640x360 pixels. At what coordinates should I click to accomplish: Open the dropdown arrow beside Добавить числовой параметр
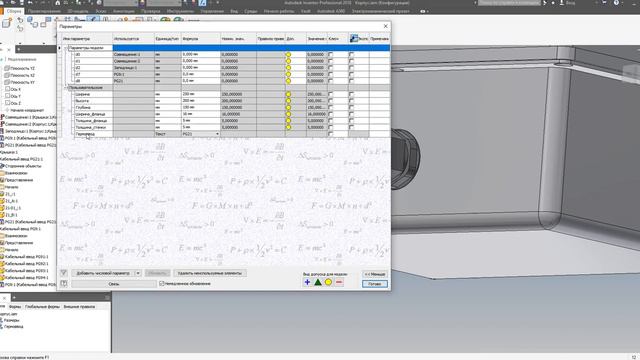pos(138,273)
